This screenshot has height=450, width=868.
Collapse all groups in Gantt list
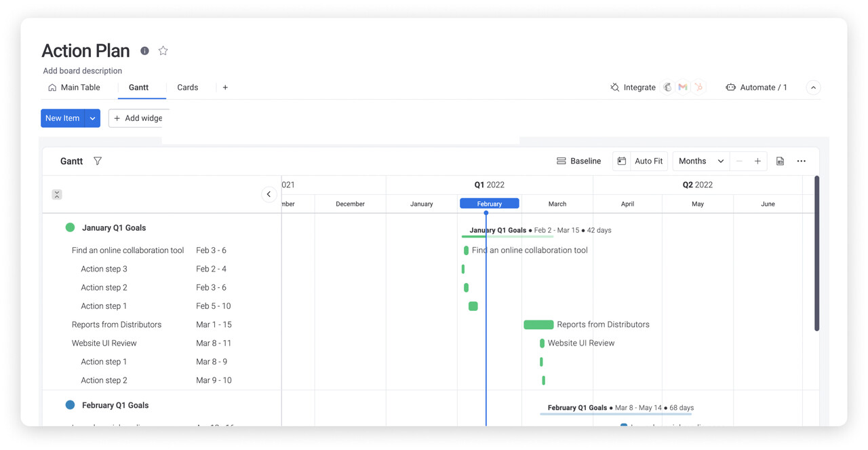tap(57, 195)
